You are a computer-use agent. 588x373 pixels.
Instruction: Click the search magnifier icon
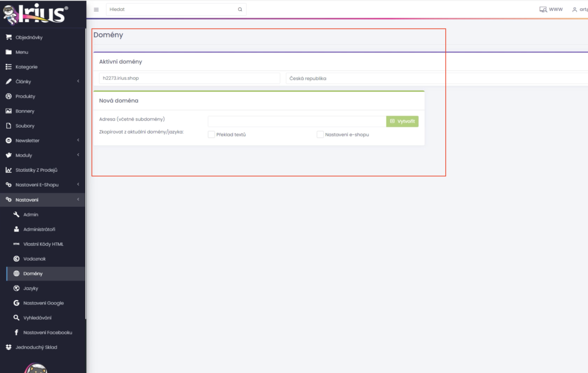click(240, 9)
